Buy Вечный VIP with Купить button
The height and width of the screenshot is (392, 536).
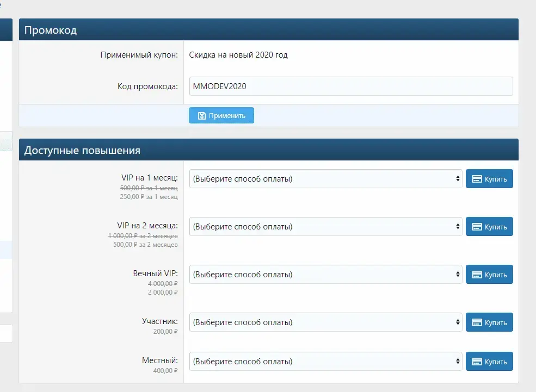pyautogui.click(x=489, y=274)
